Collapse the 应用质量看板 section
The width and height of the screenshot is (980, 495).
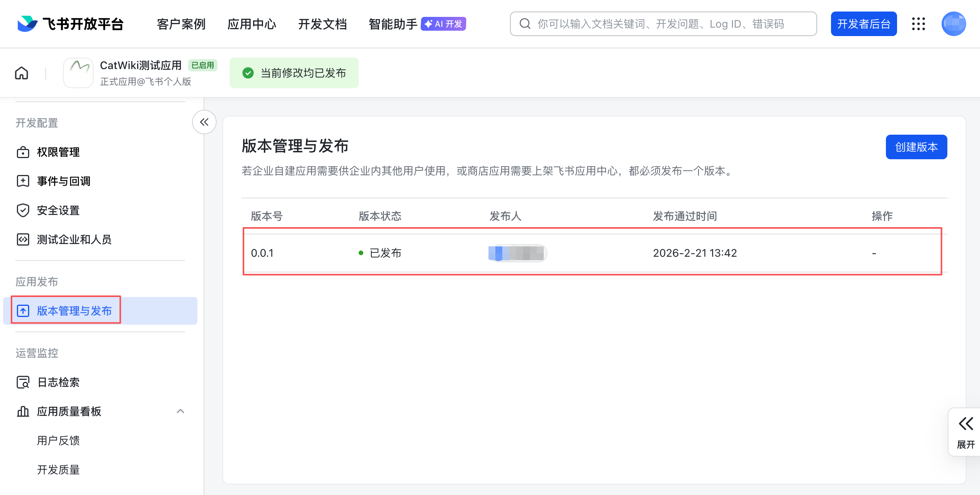[x=181, y=411]
